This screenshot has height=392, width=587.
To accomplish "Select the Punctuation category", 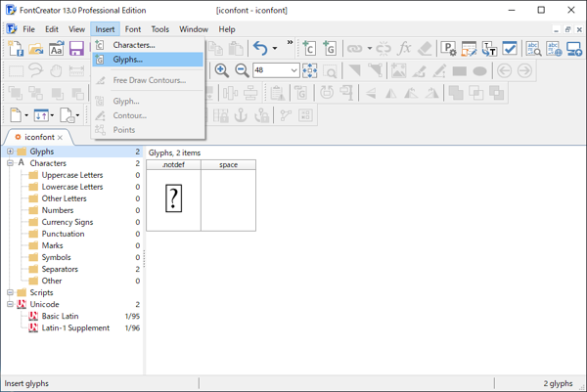I will [x=63, y=234].
